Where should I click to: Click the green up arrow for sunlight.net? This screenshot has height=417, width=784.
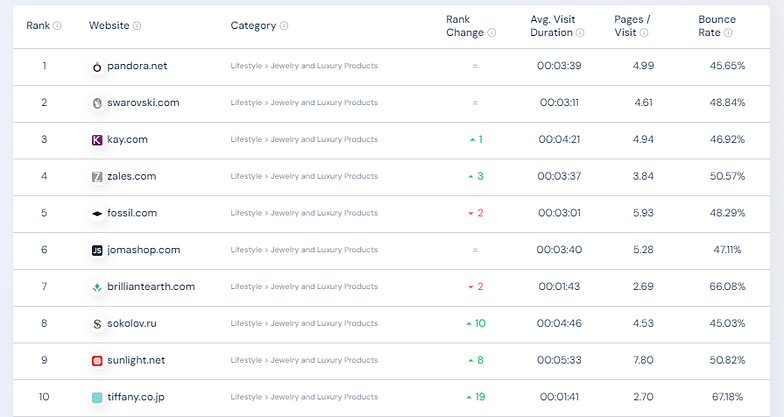[470, 360]
